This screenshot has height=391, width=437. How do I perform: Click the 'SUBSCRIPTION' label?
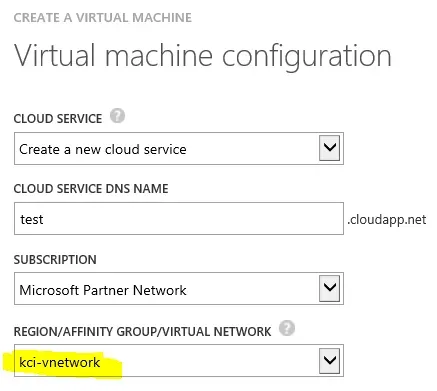tap(55, 260)
